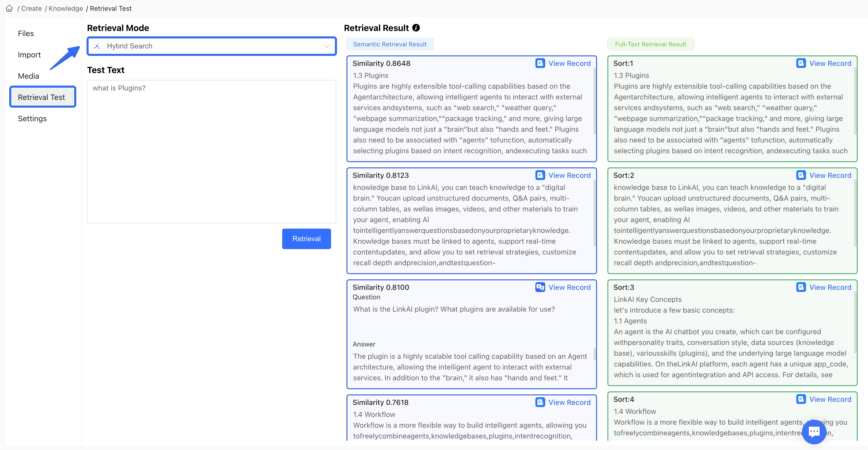
Task: Click record icon for Sort:2
Action: 801,175
